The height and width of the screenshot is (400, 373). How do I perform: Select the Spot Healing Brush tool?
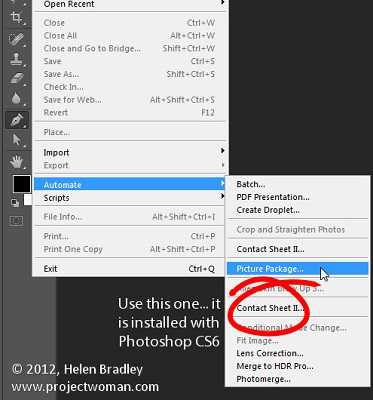pyautogui.click(x=16, y=40)
